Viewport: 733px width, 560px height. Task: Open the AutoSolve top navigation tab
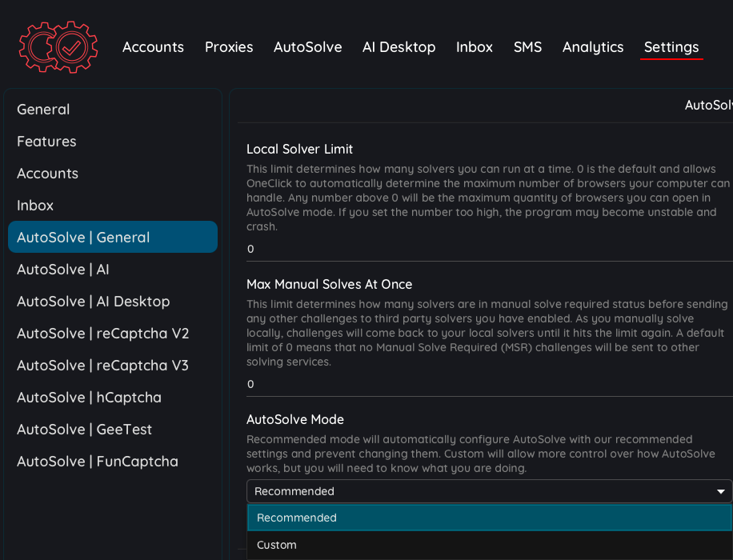point(307,47)
